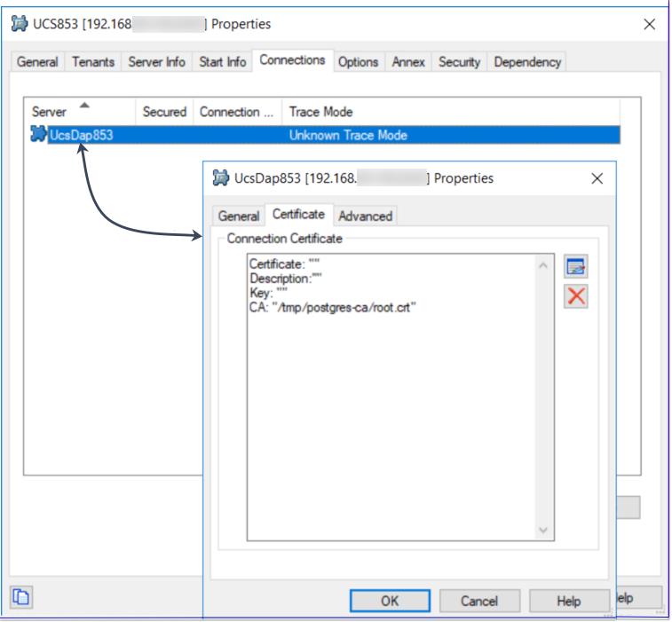Delete certificate with the red X icon

point(575,296)
